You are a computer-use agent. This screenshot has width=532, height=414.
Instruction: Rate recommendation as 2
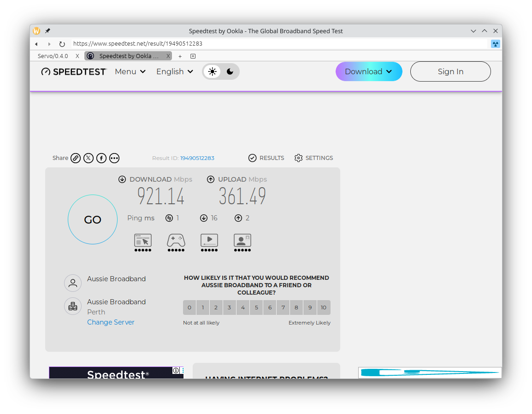pyautogui.click(x=216, y=308)
